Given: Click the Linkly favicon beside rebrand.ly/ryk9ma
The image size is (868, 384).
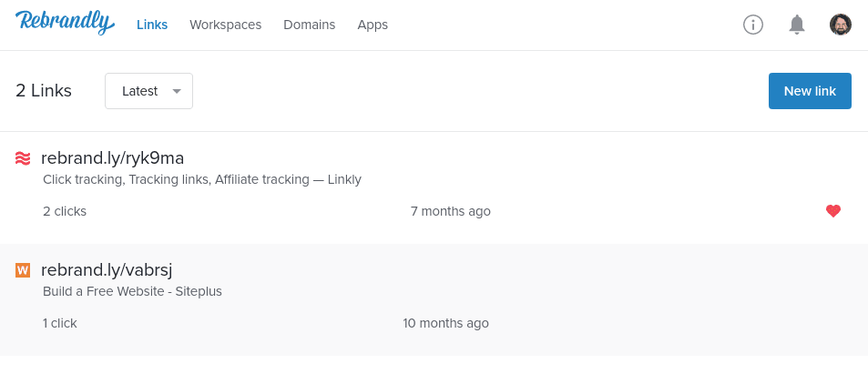Looking at the screenshot, I should tap(24, 158).
